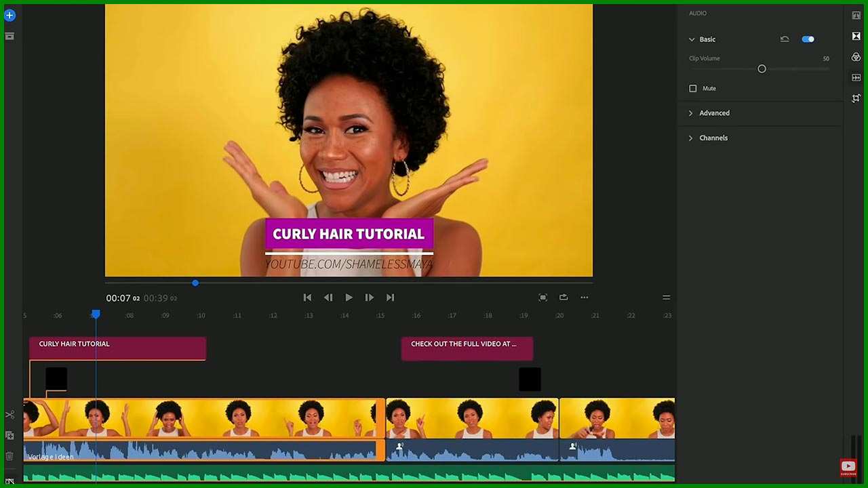Click the preview scrubber blue dot
Viewport: 868px width, 488px height.
[195, 283]
